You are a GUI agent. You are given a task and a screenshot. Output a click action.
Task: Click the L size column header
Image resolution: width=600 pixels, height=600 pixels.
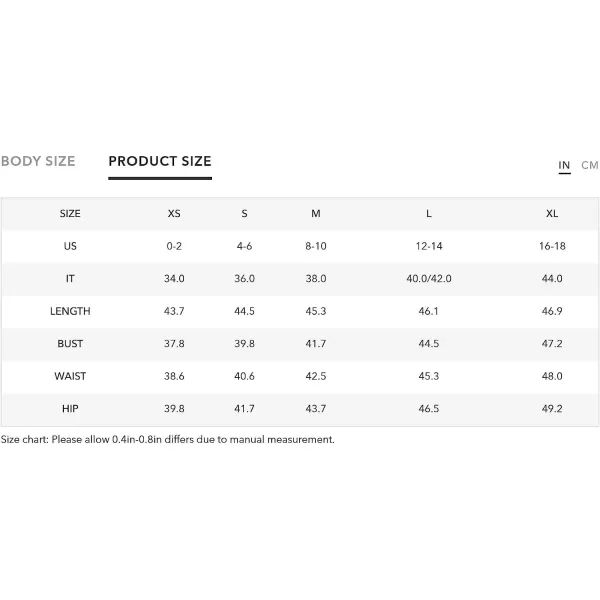[x=429, y=214]
